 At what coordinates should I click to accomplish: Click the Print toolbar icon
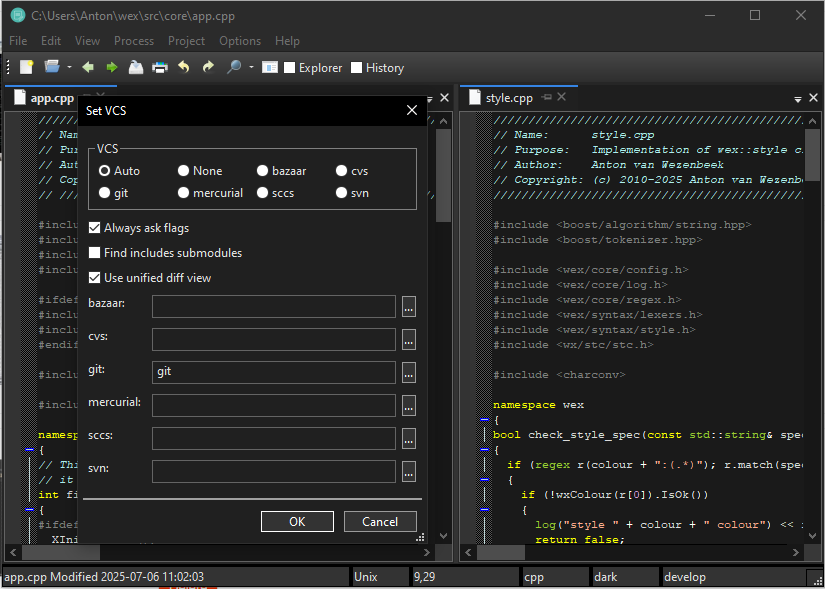pyautogui.click(x=159, y=67)
